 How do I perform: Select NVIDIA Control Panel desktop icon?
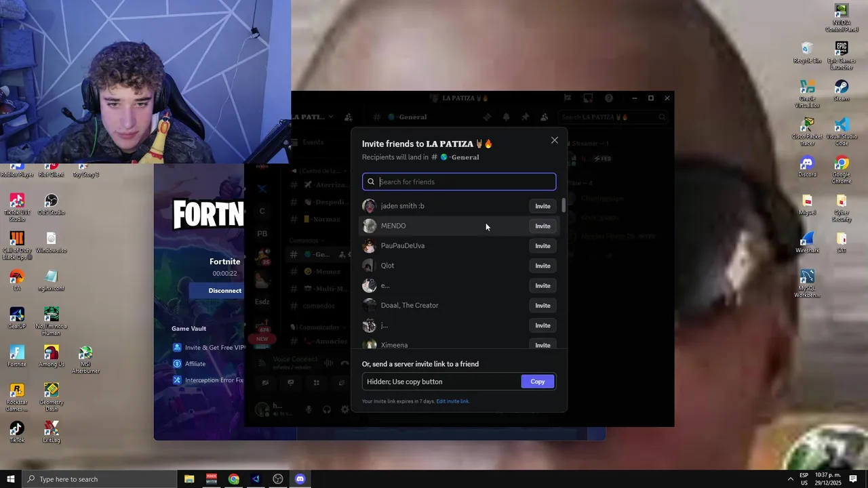pyautogui.click(x=842, y=18)
